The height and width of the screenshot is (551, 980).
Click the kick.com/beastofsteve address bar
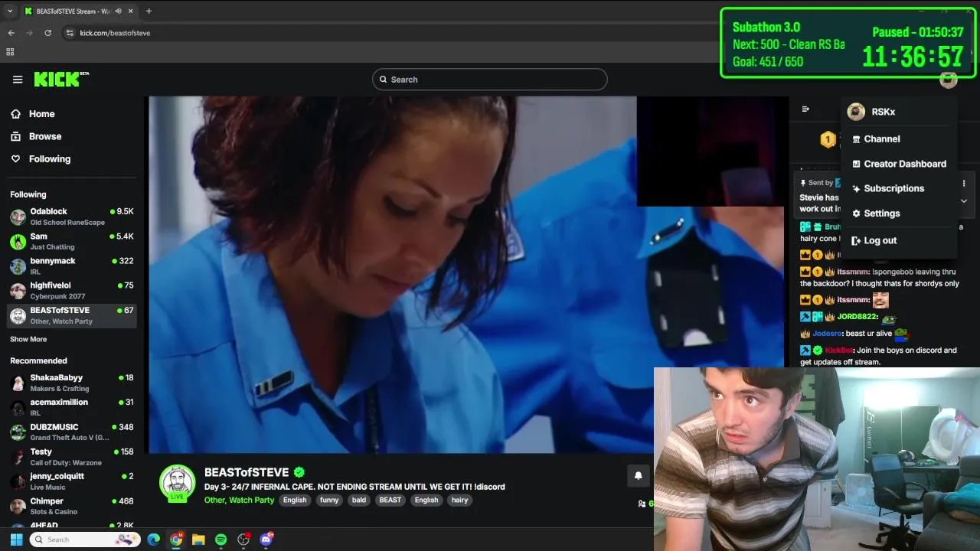coord(115,33)
